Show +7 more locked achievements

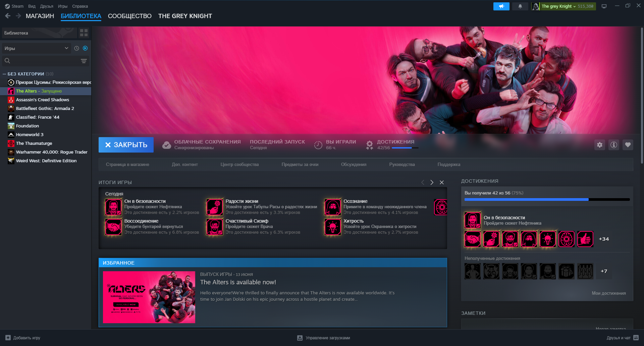point(604,271)
